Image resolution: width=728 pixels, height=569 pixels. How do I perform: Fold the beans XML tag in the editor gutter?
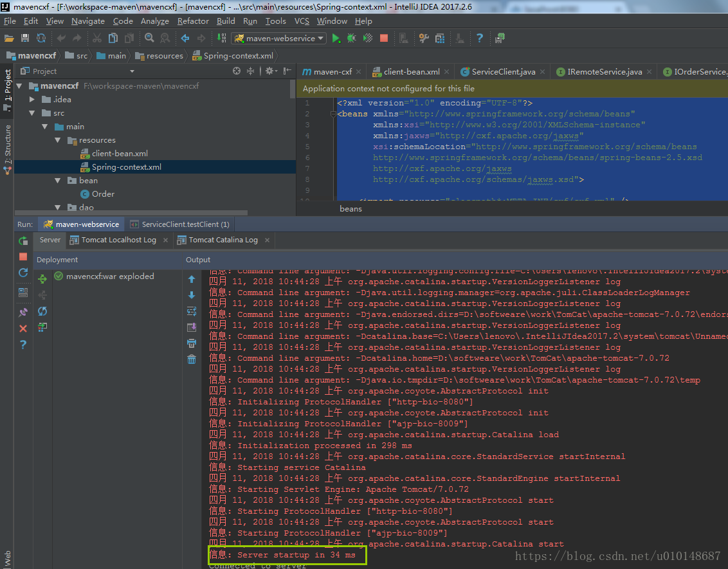click(333, 114)
